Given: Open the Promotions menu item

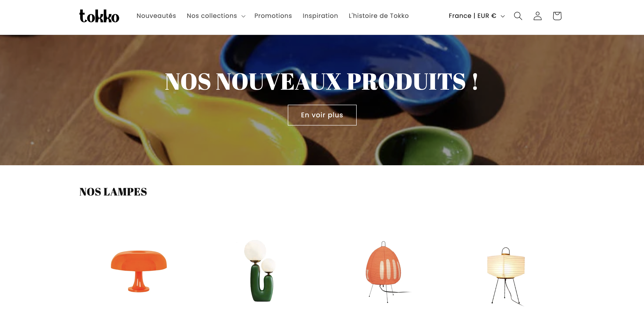Looking at the screenshot, I should (273, 16).
